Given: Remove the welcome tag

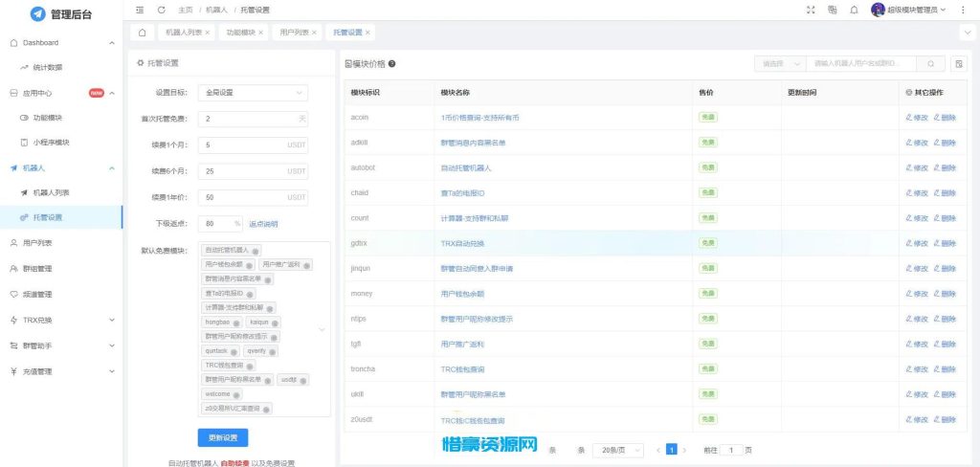Looking at the screenshot, I should tap(237, 395).
